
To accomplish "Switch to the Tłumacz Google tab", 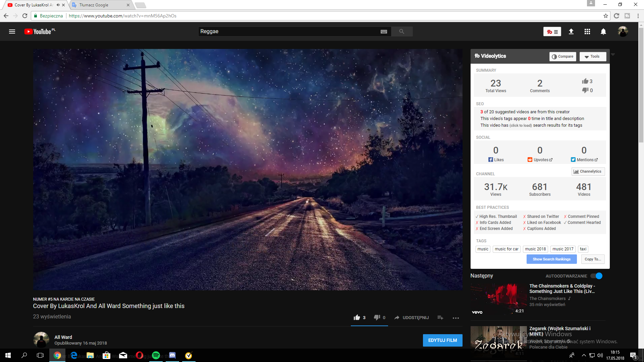I will click(101, 5).
